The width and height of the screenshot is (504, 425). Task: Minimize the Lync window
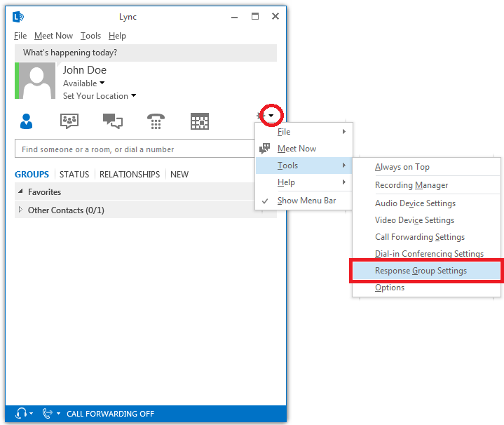(235, 17)
